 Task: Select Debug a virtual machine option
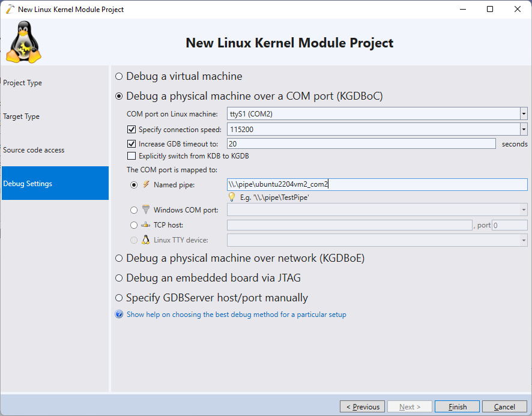[119, 76]
